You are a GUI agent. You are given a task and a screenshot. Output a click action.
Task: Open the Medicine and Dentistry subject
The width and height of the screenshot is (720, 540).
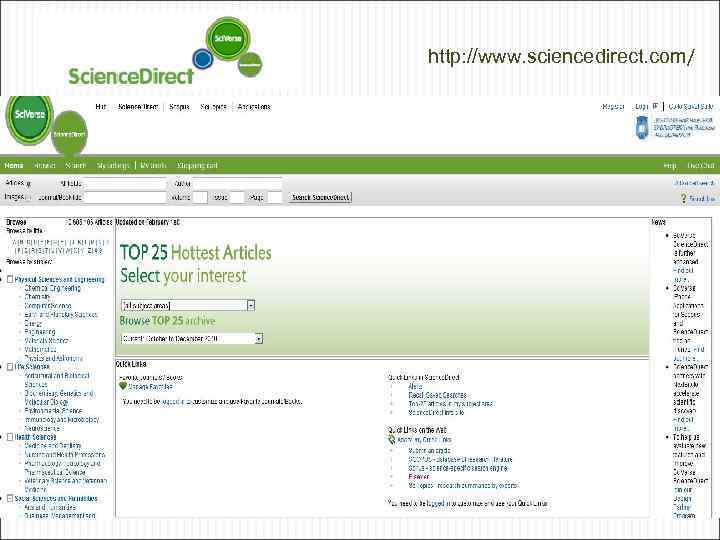click(x=53, y=445)
